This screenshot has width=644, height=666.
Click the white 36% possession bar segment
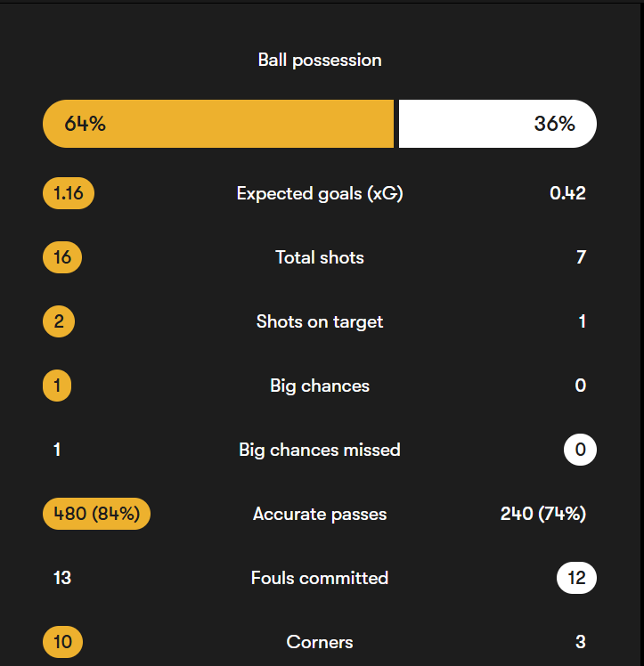497,124
